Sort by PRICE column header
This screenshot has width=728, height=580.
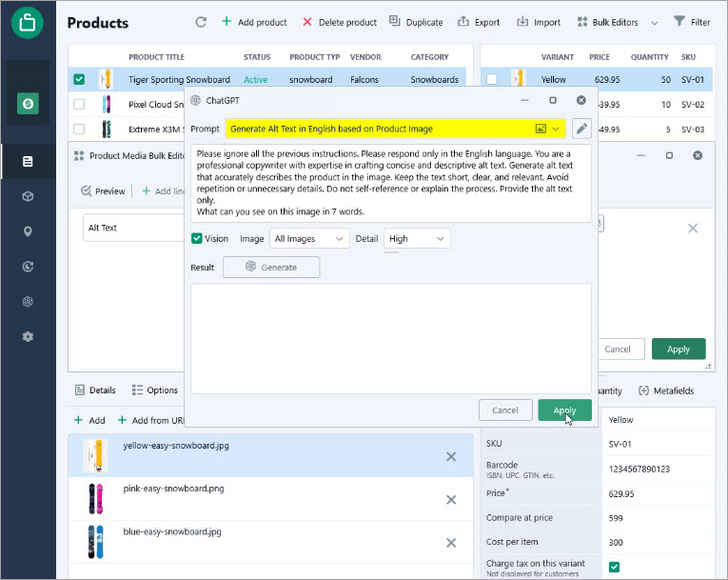coord(600,57)
